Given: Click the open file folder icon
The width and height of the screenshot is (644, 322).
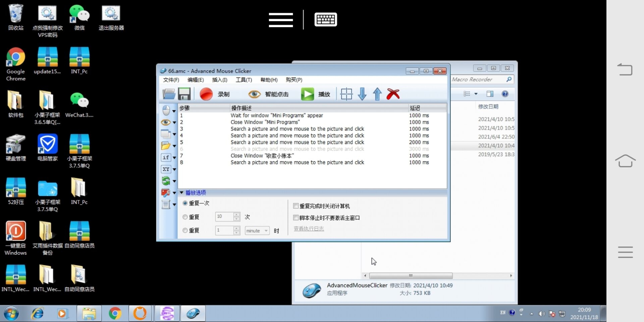Looking at the screenshot, I should click(169, 94).
